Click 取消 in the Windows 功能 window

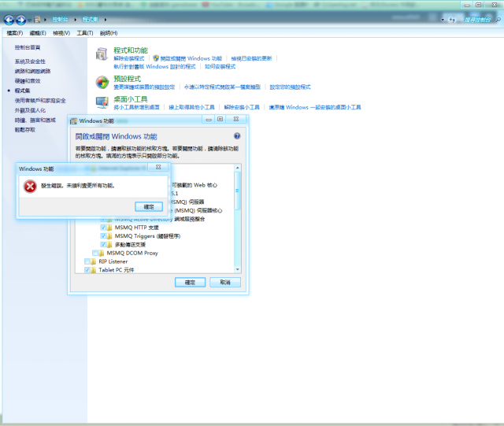(225, 282)
